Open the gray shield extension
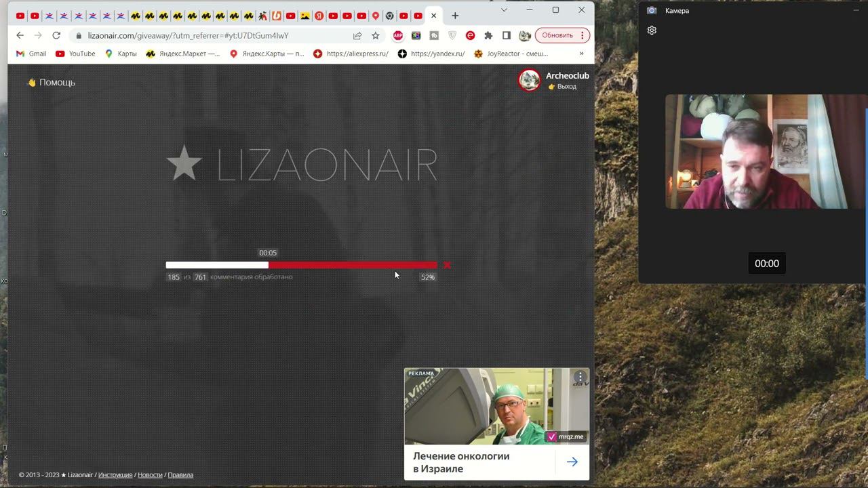868x488 pixels. click(452, 35)
